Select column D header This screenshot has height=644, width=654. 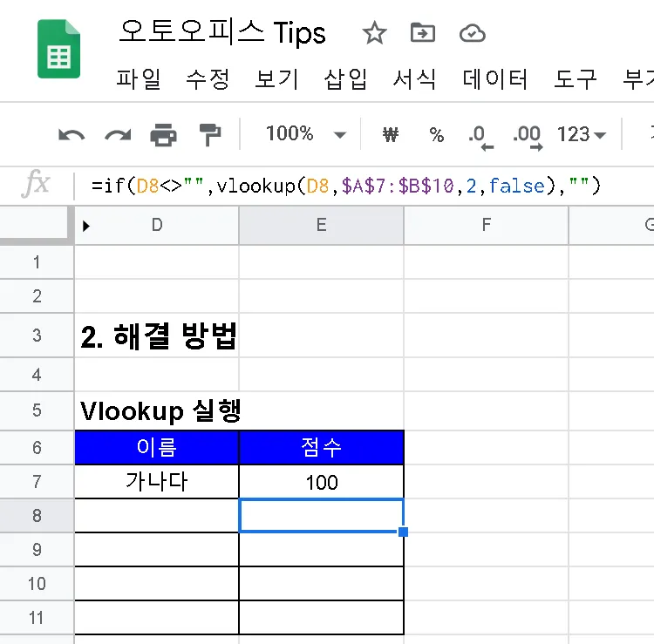[157, 225]
